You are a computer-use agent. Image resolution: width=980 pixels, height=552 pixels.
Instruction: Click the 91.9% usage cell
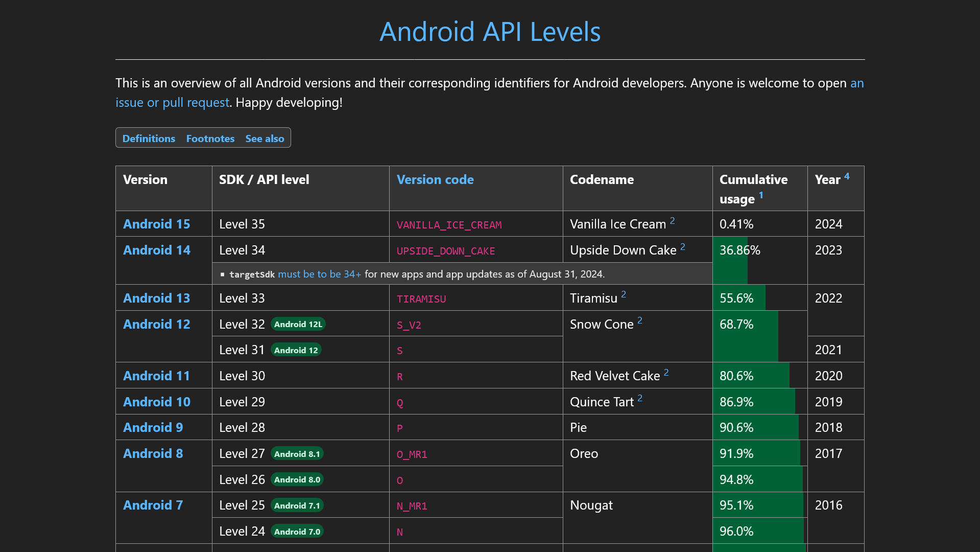tap(760, 453)
